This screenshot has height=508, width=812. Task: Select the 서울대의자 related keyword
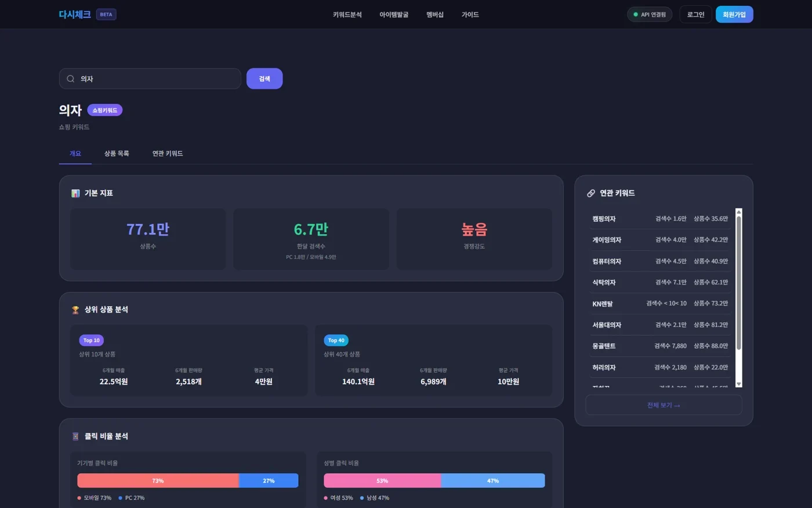660,325
